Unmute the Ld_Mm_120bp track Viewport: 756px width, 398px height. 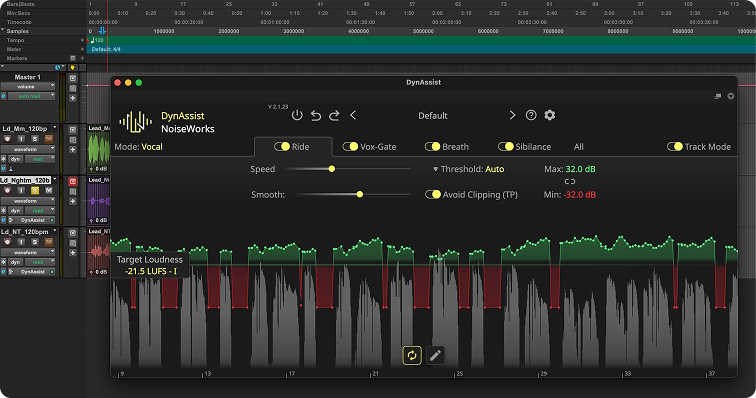(49, 139)
